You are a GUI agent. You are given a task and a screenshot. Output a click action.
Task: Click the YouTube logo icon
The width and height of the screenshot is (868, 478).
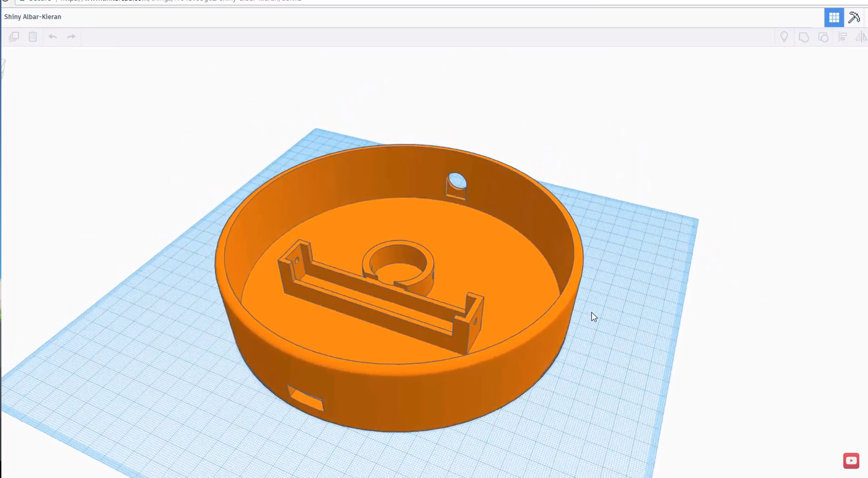851,461
